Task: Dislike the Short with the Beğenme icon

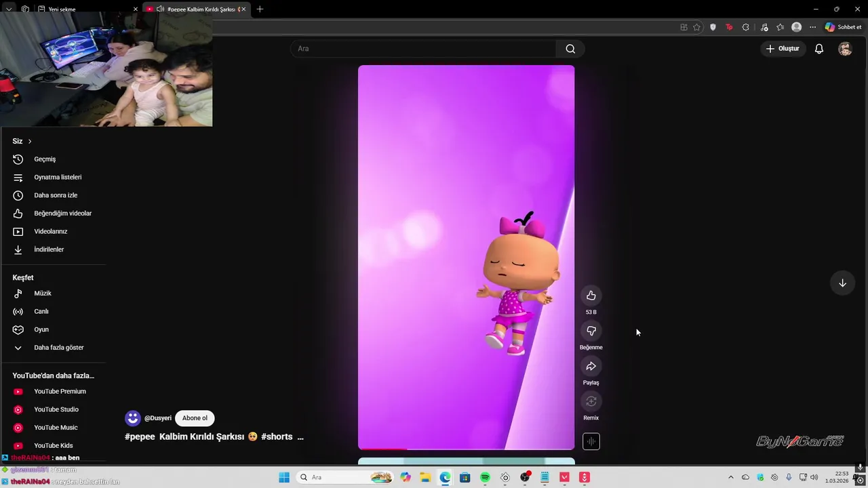Action: [x=591, y=331]
